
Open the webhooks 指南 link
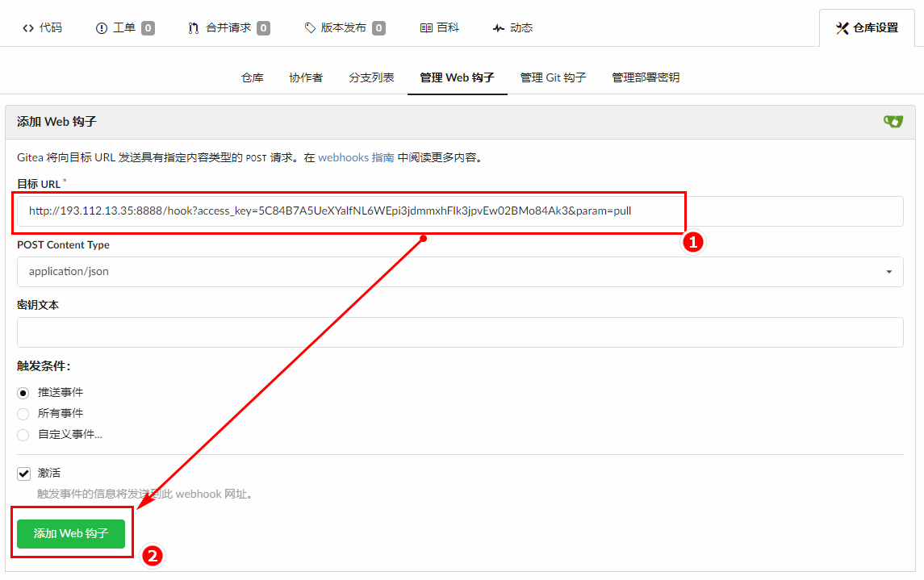click(x=356, y=158)
